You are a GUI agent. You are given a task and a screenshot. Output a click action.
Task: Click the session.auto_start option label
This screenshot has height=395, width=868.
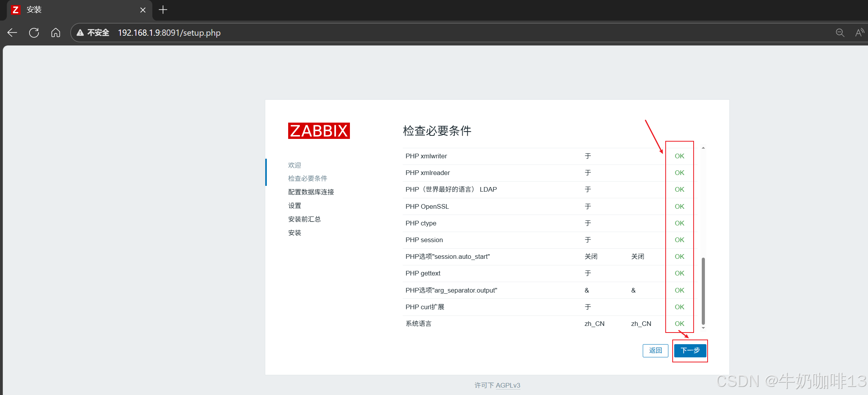448,256
